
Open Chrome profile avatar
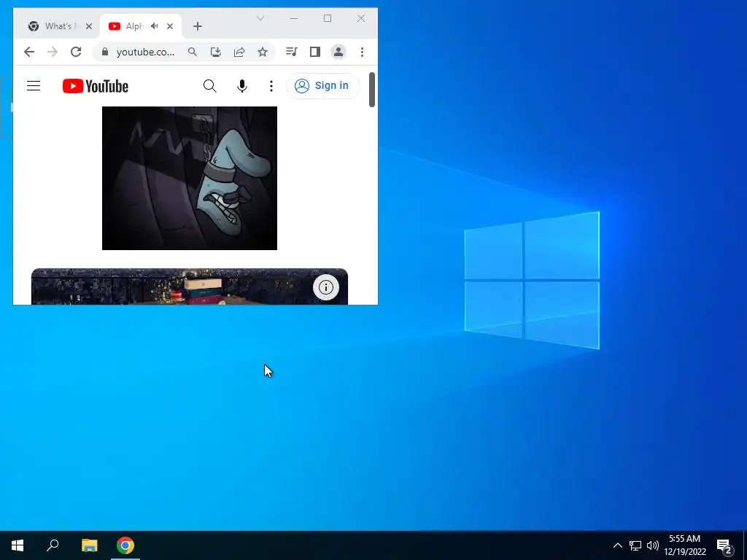338,52
